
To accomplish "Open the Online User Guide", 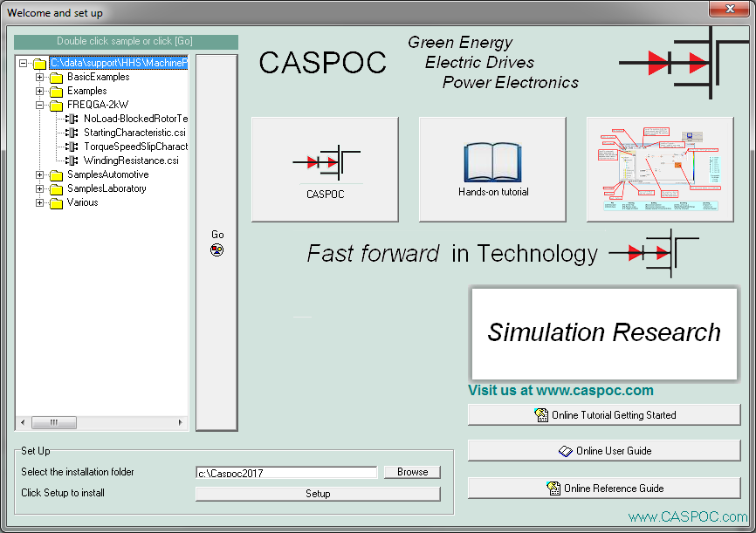I will point(604,451).
